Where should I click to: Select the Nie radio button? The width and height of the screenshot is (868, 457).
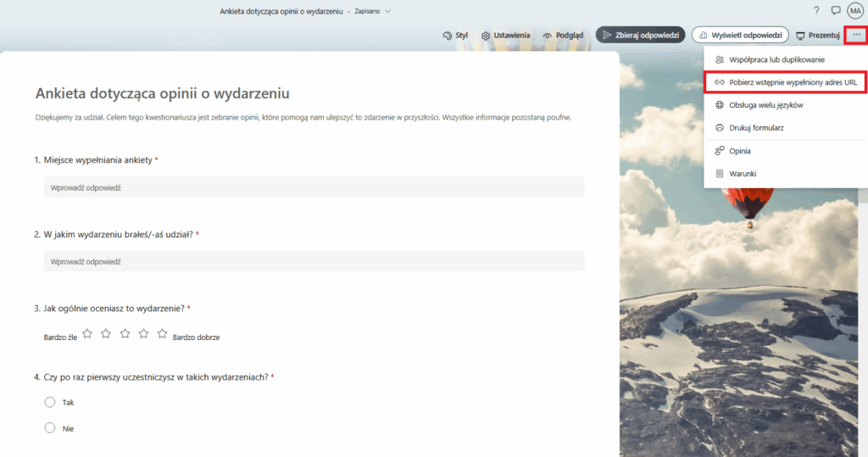(x=50, y=427)
